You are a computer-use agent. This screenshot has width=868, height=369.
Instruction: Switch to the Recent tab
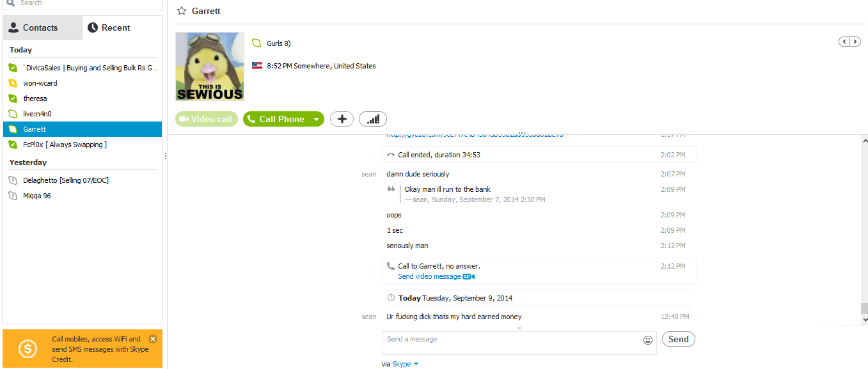pos(122,27)
